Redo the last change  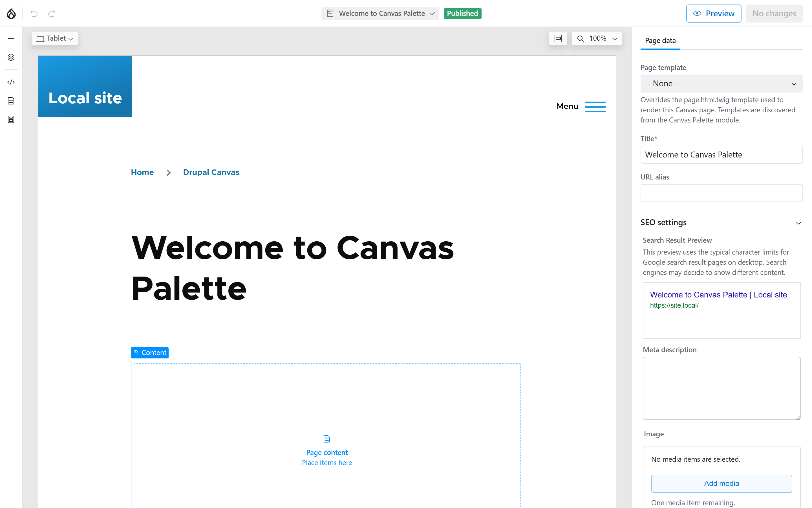click(x=52, y=14)
